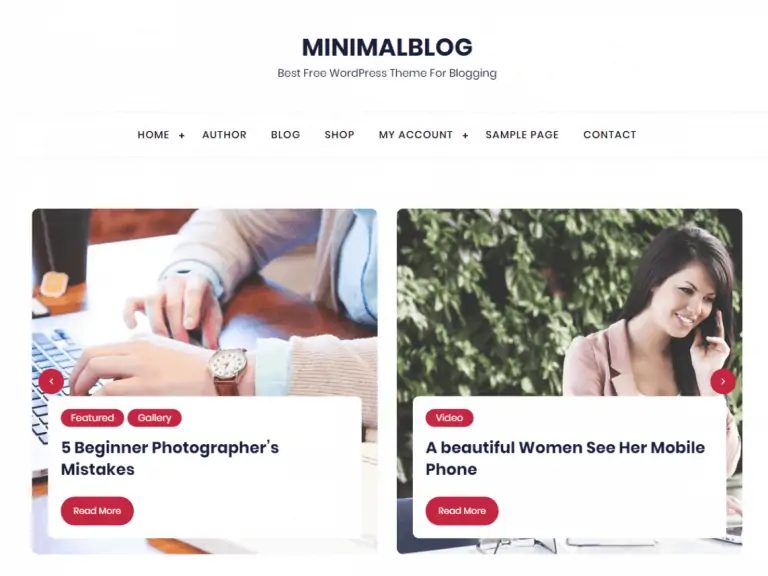Open the Contact page
The width and height of the screenshot is (768, 576).
[x=610, y=135]
